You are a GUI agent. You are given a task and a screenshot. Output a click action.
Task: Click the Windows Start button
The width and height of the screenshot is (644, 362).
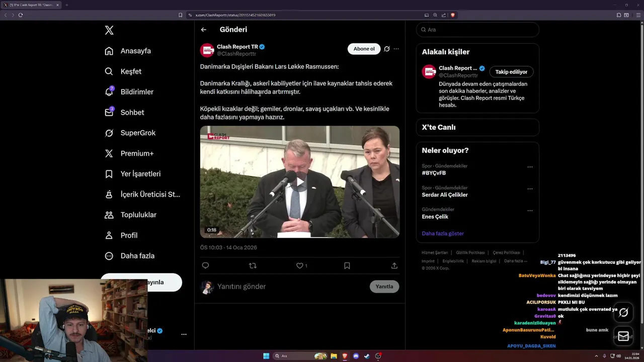coord(266,356)
